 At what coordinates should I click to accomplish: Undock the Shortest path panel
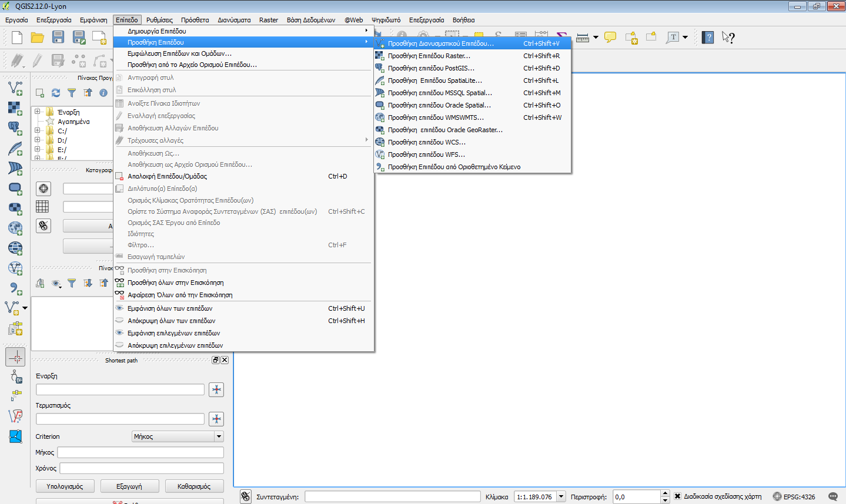click(216, 360)
